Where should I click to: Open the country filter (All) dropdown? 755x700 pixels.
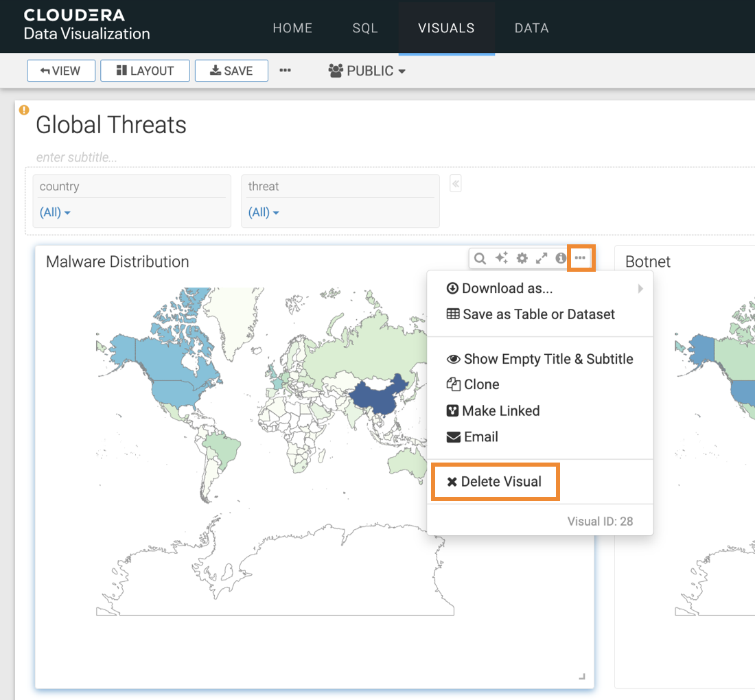[x=55, y=213]
